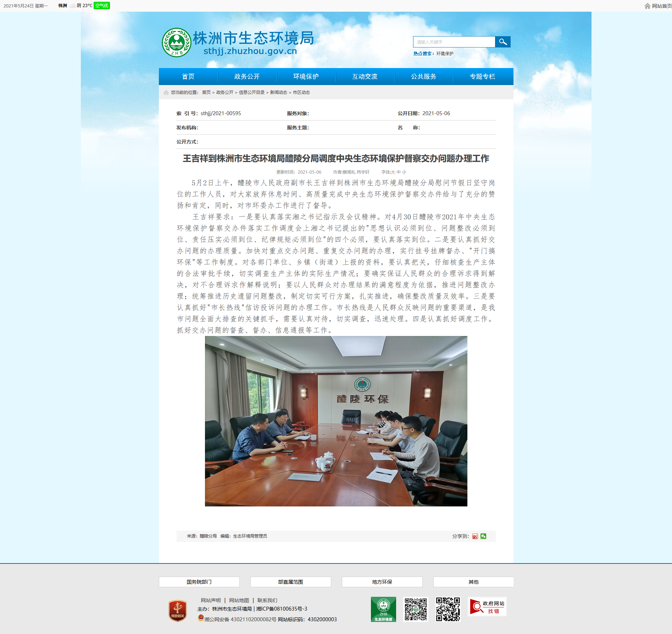Open the 政务公开 navigation menu
The height and width of the screenshot is (634, 672).
[x=247, y=77]
